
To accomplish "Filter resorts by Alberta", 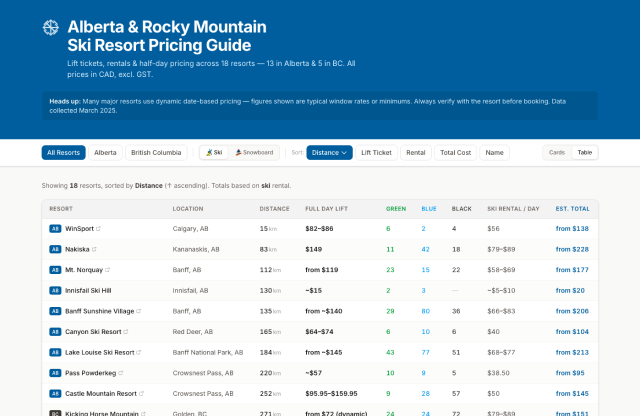I will coord(105,152).
